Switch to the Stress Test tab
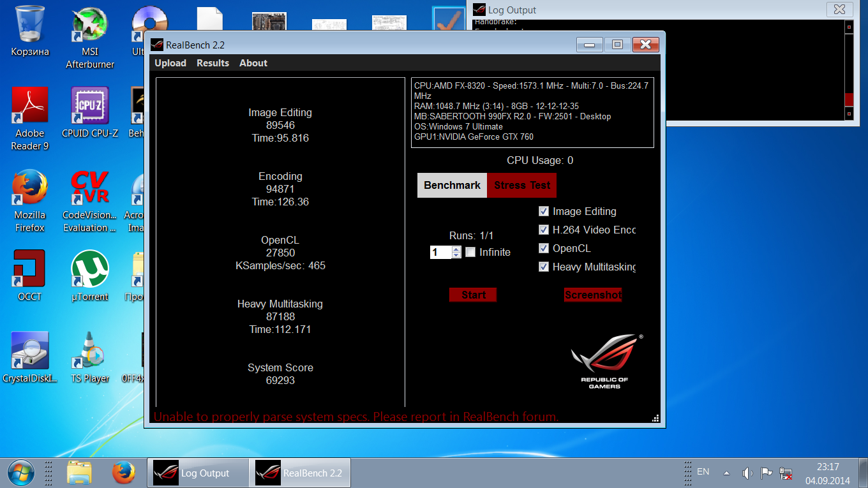Screen dimensions: 868x488 522,185
